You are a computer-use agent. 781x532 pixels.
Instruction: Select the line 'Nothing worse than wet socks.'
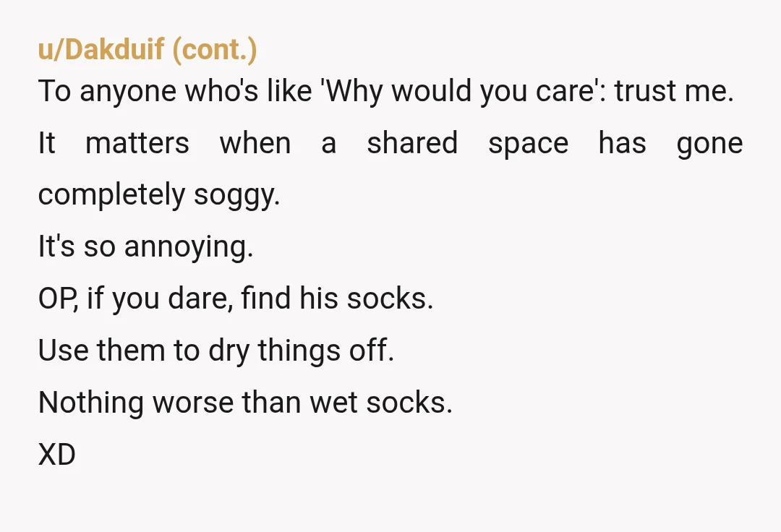click(245, 402)
